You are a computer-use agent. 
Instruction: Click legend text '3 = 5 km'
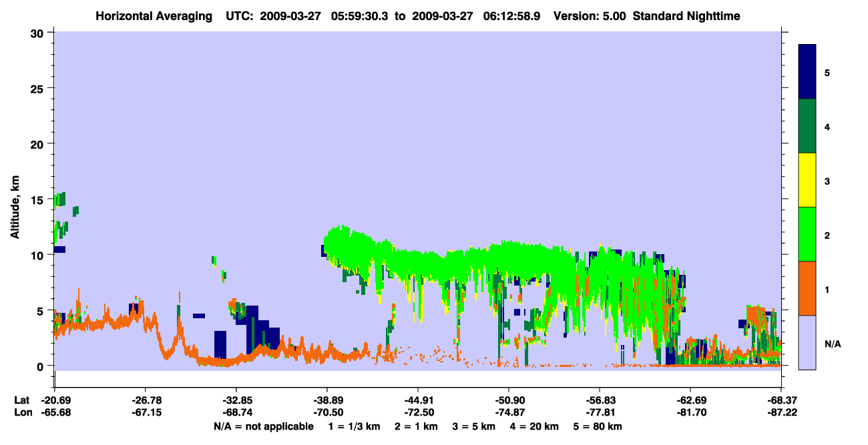(473, 426)
